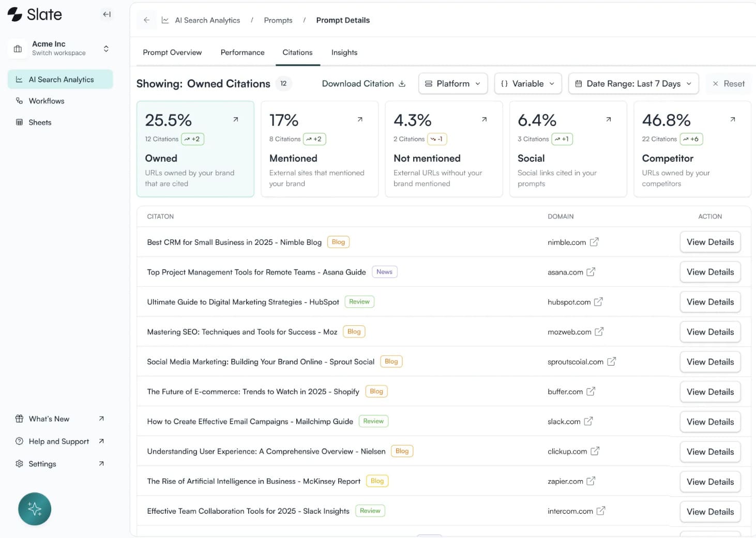This screenshot has height=538, width=756.
Task: Collapse the sidebar using the arrow icon
Action: [107, 14]
